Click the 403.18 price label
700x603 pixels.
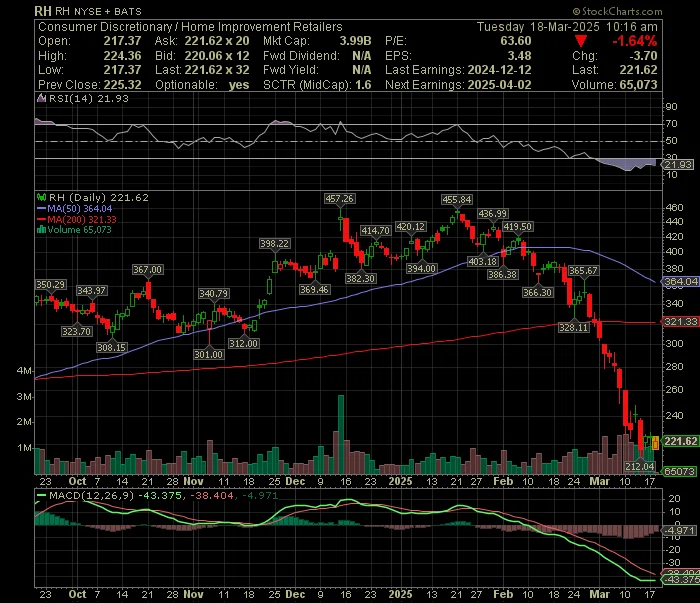[x=483, y=262]
